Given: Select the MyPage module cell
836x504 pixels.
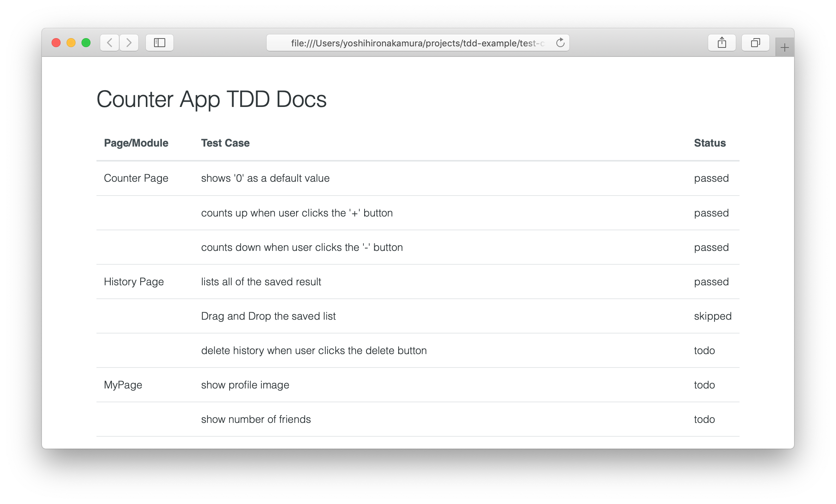Looking at the screenshot, I should click(x=123, y=385).
